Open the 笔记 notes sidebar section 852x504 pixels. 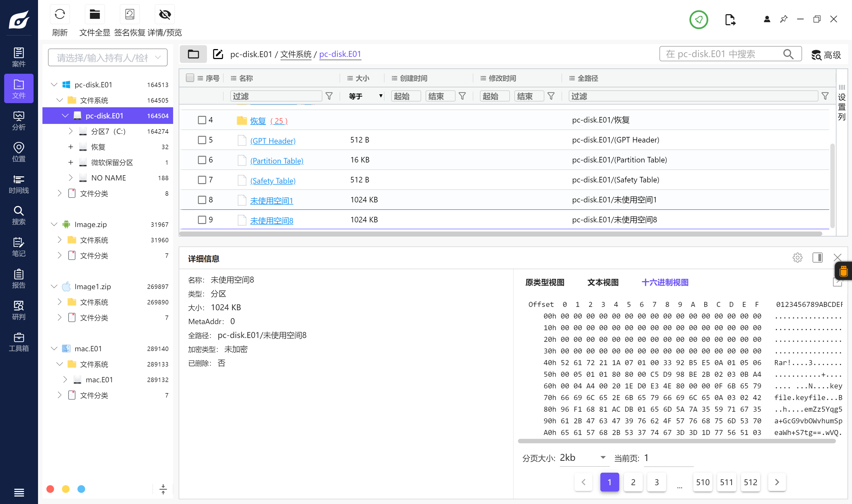point(19,247)
